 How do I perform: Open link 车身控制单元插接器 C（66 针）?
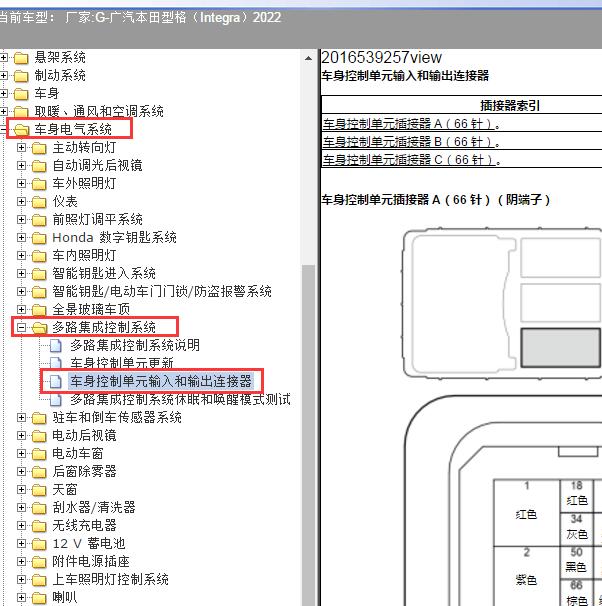[x=409, y=160]
